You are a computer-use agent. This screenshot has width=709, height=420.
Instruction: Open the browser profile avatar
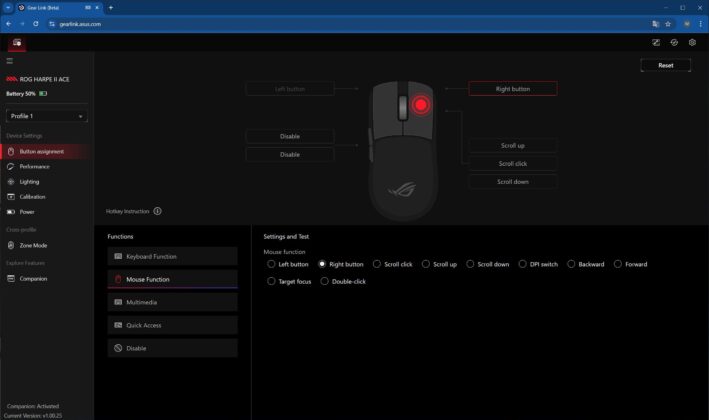click(687, 24)
